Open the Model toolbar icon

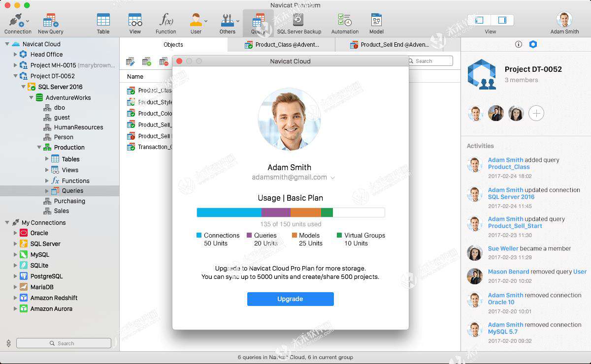tap(376, 20)
